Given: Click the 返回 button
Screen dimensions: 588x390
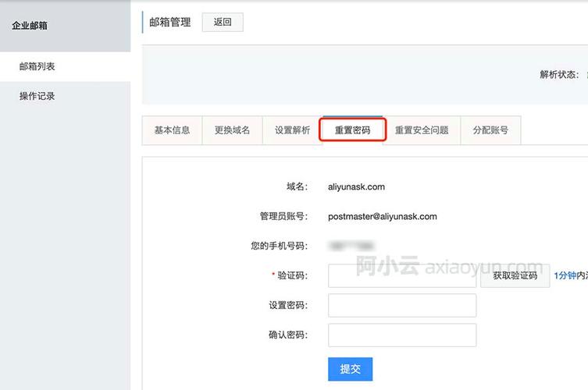Looking at the screenshot, I should [223, 22].
